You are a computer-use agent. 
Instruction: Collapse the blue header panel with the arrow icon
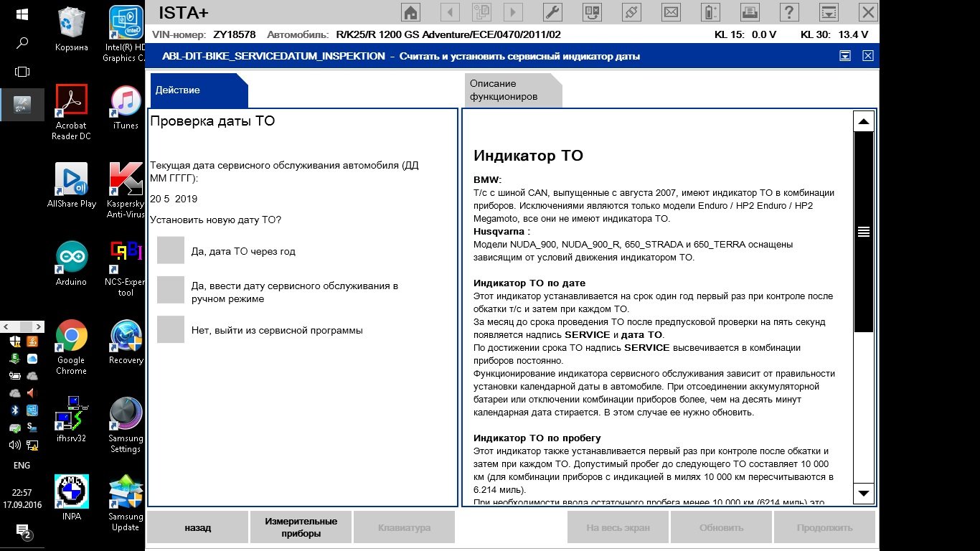pyautogui.click(x=845, y=56)
